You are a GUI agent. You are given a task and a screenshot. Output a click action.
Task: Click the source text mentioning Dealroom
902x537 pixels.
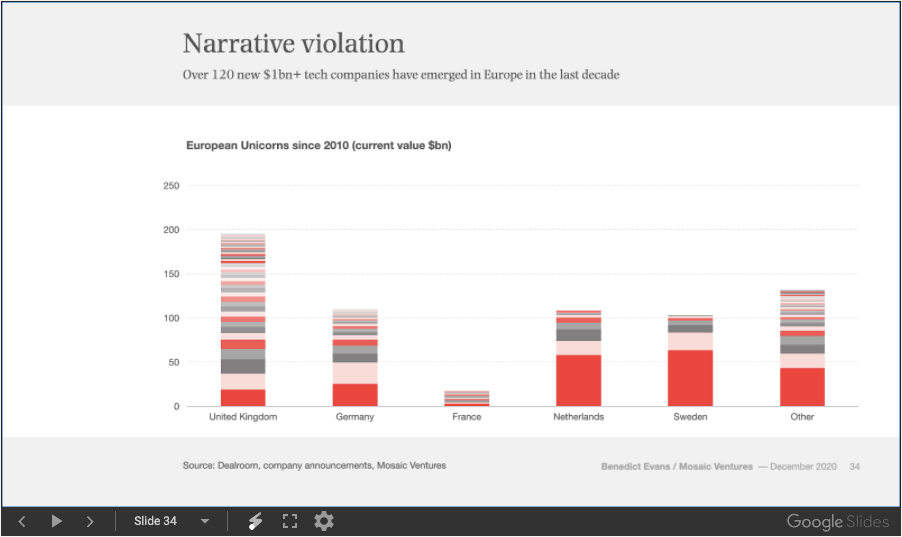314,465
